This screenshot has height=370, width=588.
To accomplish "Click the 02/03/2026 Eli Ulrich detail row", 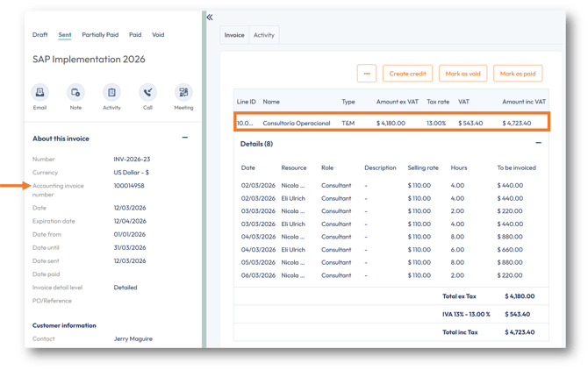I will click(x=391, y=198).
